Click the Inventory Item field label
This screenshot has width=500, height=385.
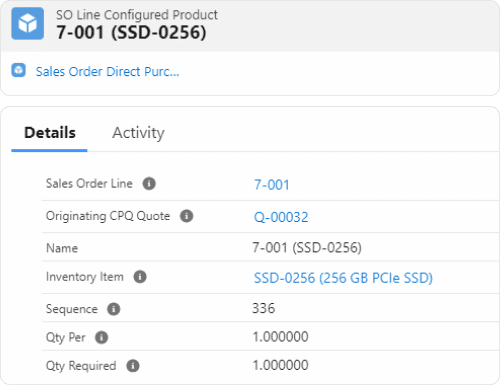tap(85, 277)
